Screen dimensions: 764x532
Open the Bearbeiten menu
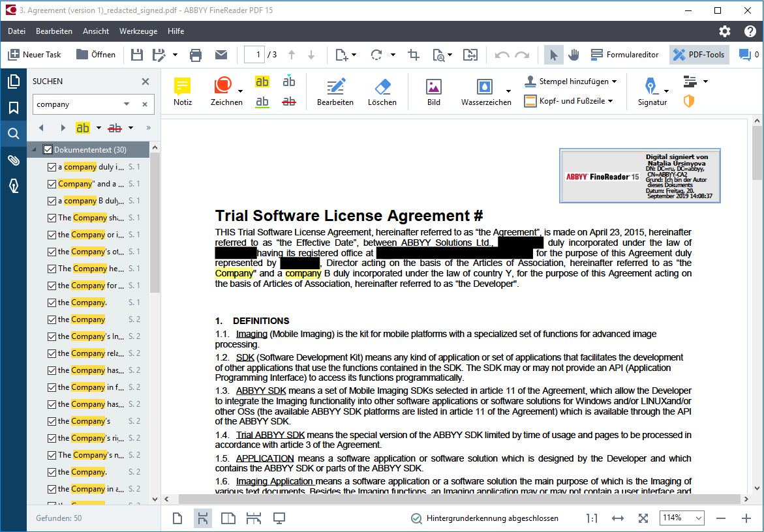coord(54,31)
